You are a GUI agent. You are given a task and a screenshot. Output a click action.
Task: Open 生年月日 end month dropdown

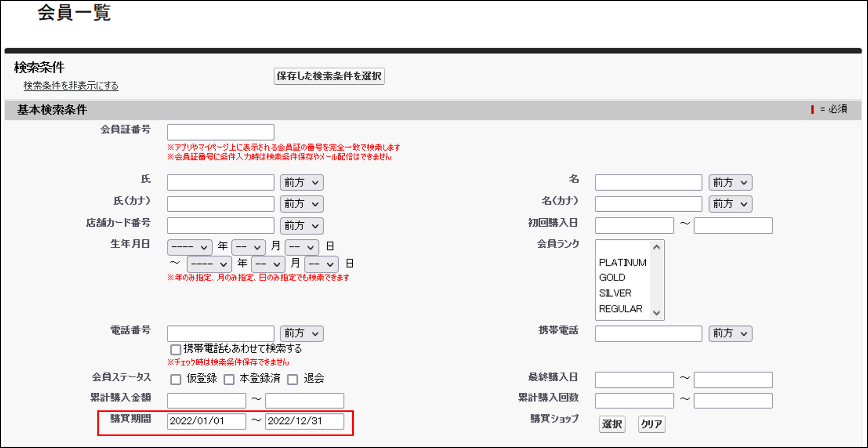click(x=268, y=264)
